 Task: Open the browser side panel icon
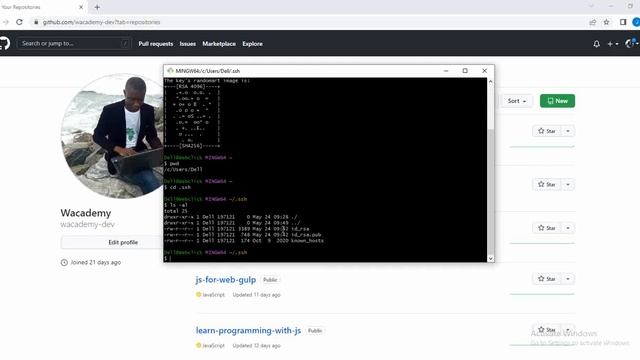coord(623,22)
